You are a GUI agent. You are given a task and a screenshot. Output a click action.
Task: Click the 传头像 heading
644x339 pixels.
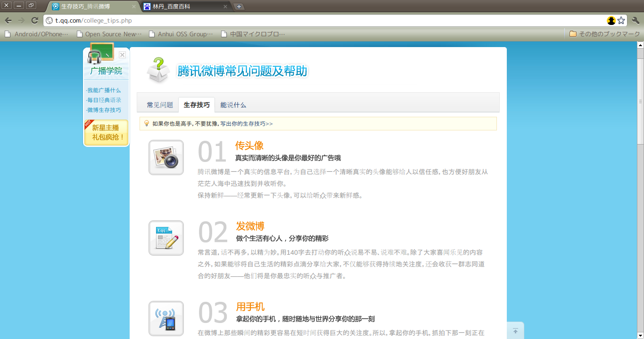pos(249,145)
